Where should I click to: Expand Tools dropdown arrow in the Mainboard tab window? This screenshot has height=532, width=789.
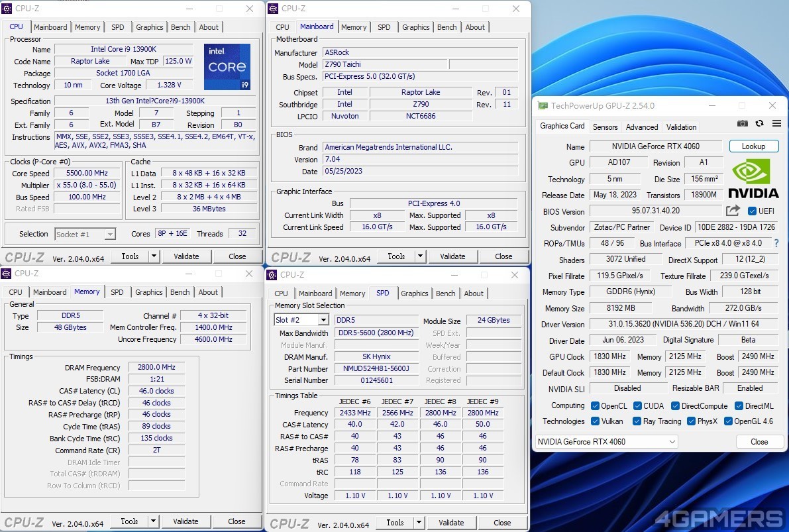click(x=420, y=256)
